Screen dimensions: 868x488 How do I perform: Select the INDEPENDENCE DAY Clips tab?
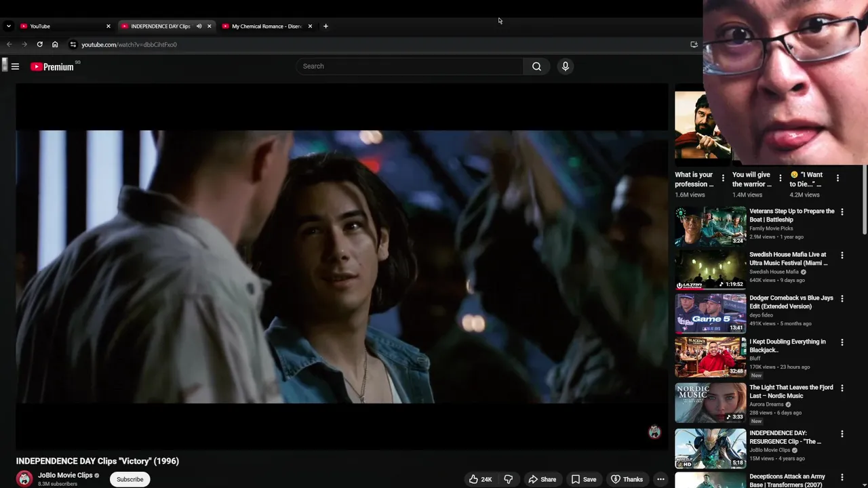pos(166,26)
